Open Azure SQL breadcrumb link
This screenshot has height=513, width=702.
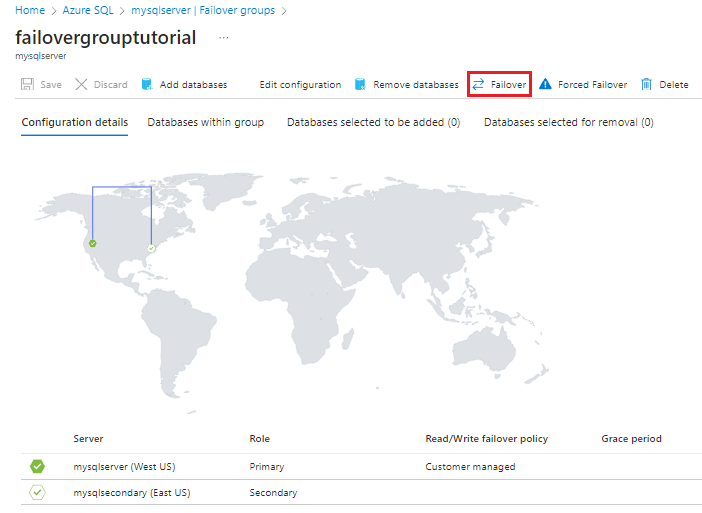point(88,10)
